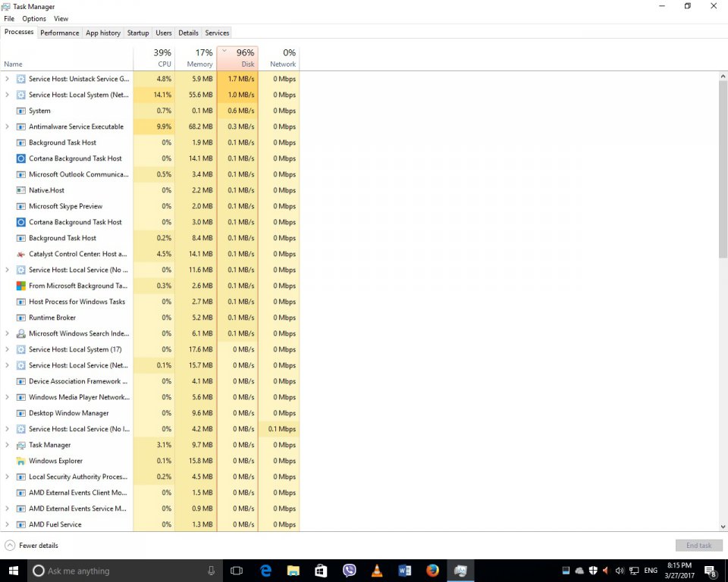The image size is (728, 582).
Task: Open Viber from the taskbar
Action: tap(349, 571)
